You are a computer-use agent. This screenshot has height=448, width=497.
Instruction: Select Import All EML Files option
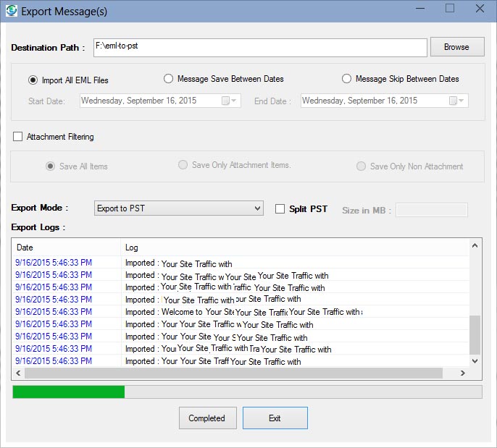click(x=33, y=80)
